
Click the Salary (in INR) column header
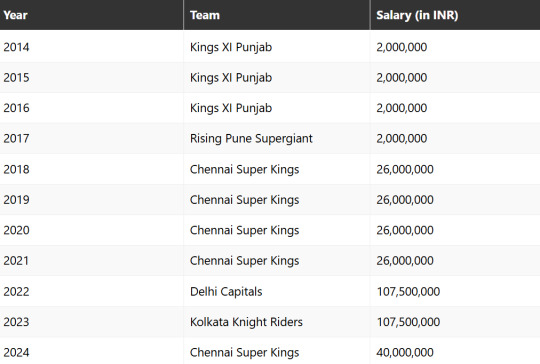pos(417,15)
